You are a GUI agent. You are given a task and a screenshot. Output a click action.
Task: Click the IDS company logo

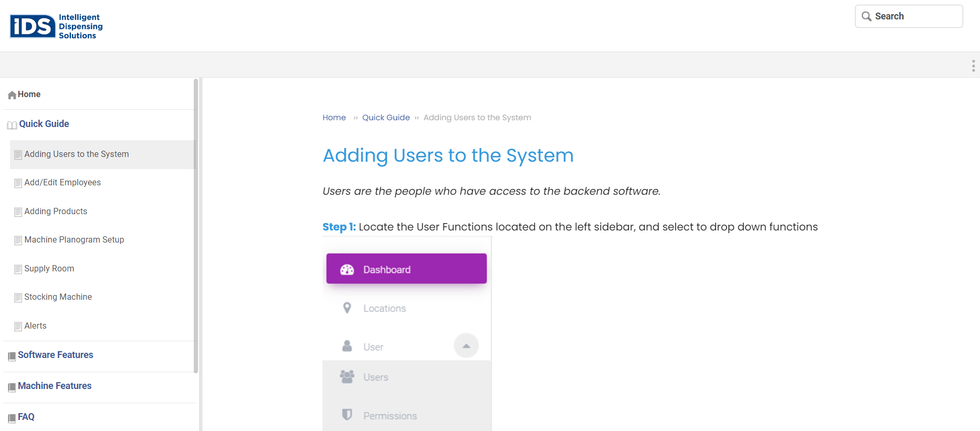56,26
